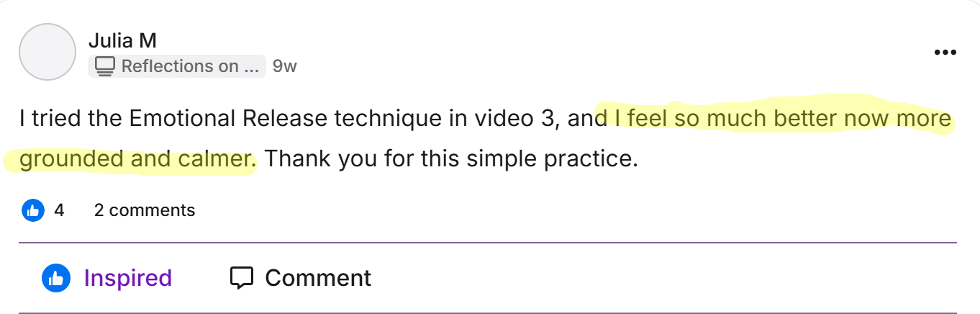
Task: Click the Comment speech bubble icon
Action: coord(242,278)
